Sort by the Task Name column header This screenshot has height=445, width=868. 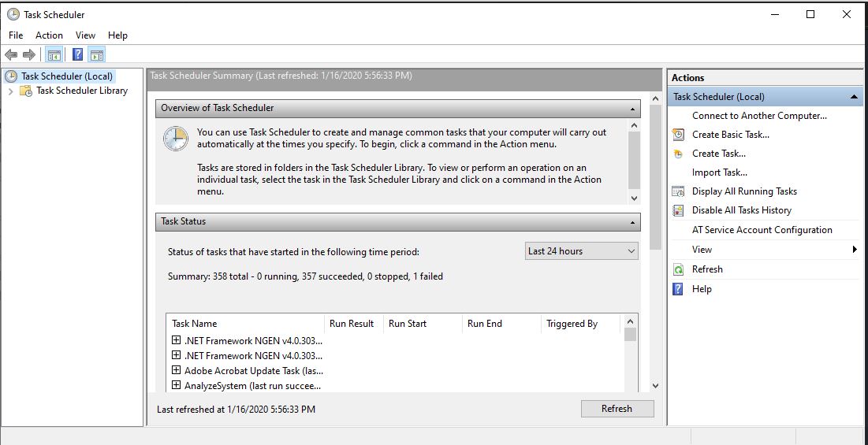click(245, 324)
